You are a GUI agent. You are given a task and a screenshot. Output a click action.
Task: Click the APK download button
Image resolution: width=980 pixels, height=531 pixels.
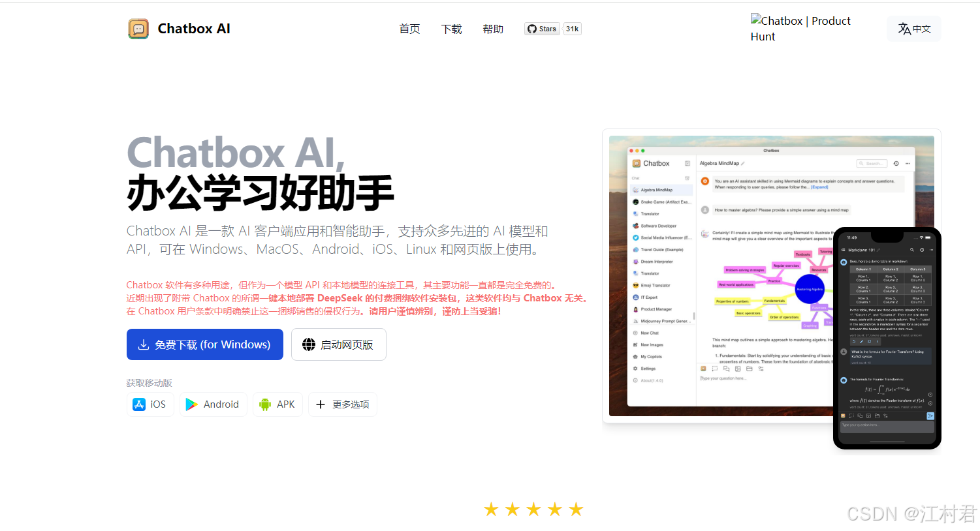pos(277,404)
